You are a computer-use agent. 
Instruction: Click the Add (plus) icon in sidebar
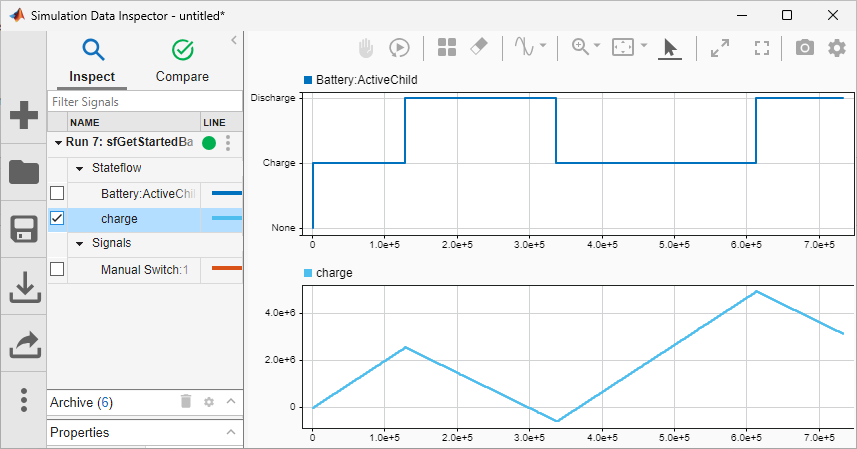pos(23,115)
